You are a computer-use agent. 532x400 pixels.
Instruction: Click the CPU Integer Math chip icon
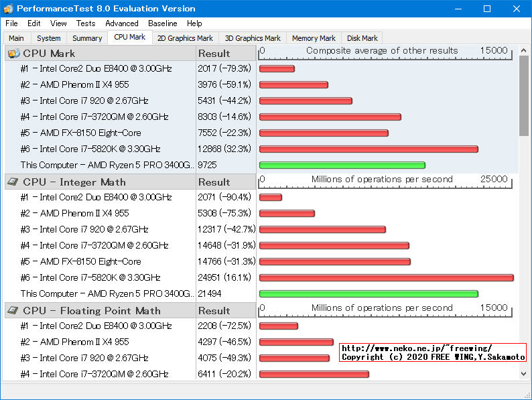click(x=13, y=182)
